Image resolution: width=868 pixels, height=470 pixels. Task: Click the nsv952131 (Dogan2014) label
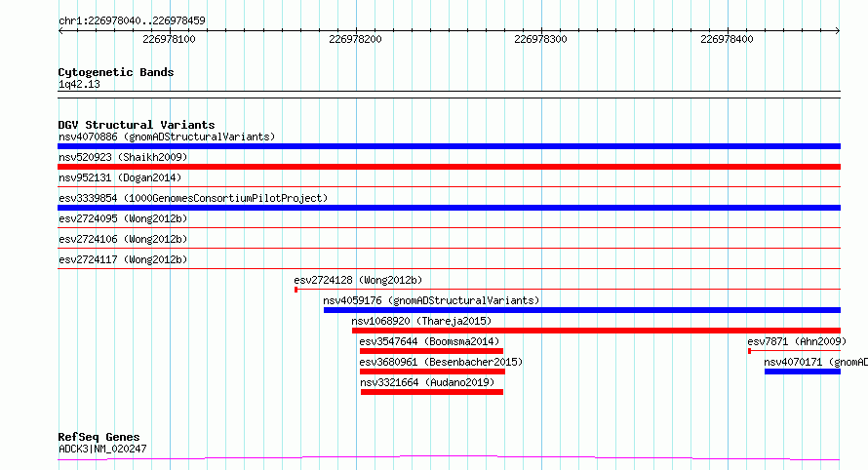[x=120, y=177]
